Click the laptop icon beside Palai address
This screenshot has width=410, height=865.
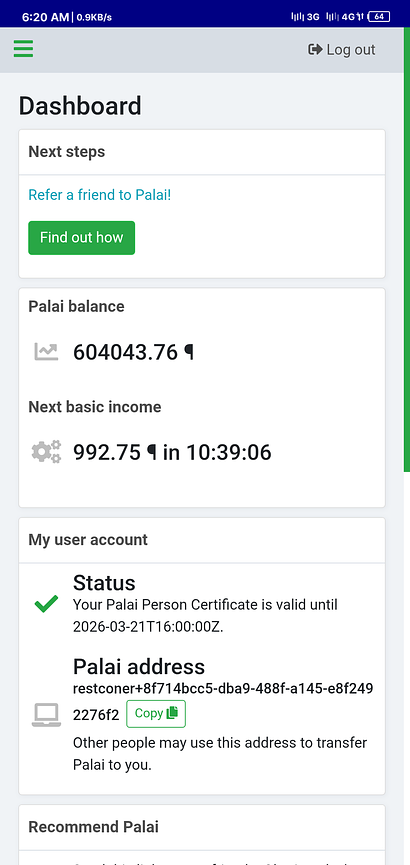pyautogui.click(x=46, y=715)
